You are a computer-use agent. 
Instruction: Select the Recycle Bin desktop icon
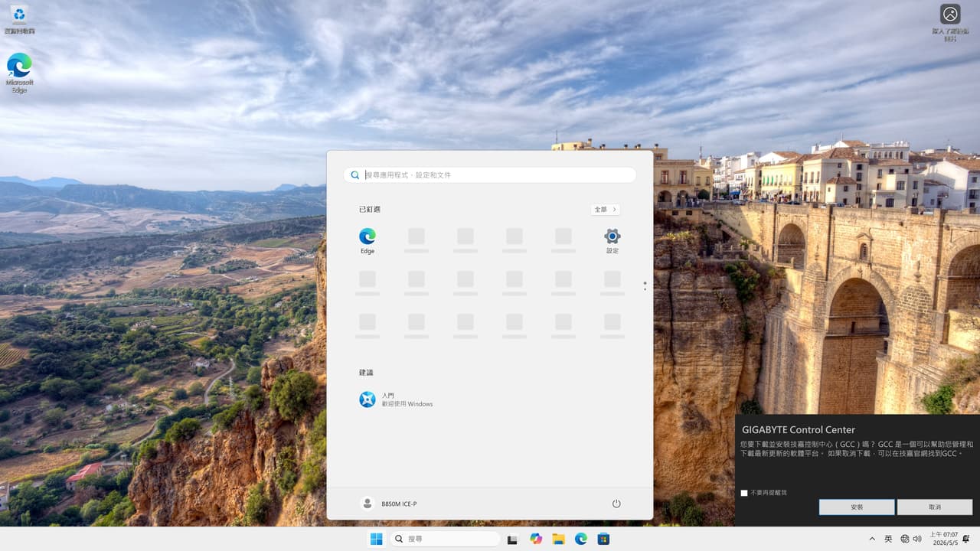19,19
